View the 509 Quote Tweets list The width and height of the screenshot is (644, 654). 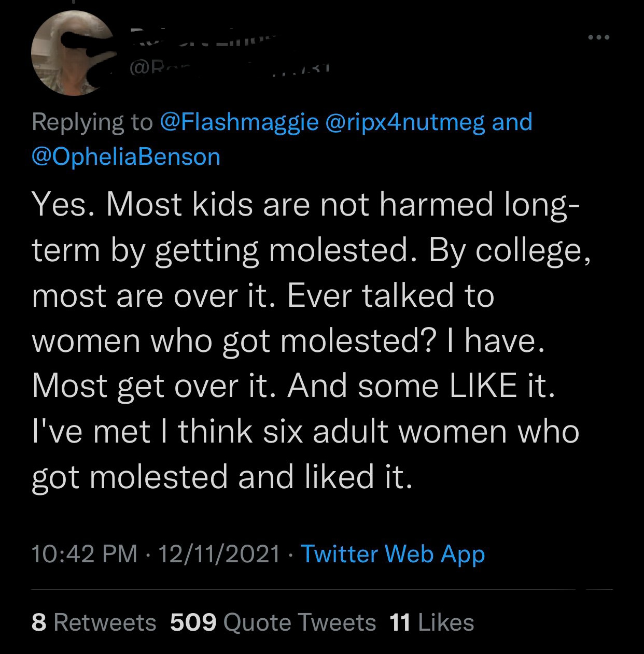[273, 622]
